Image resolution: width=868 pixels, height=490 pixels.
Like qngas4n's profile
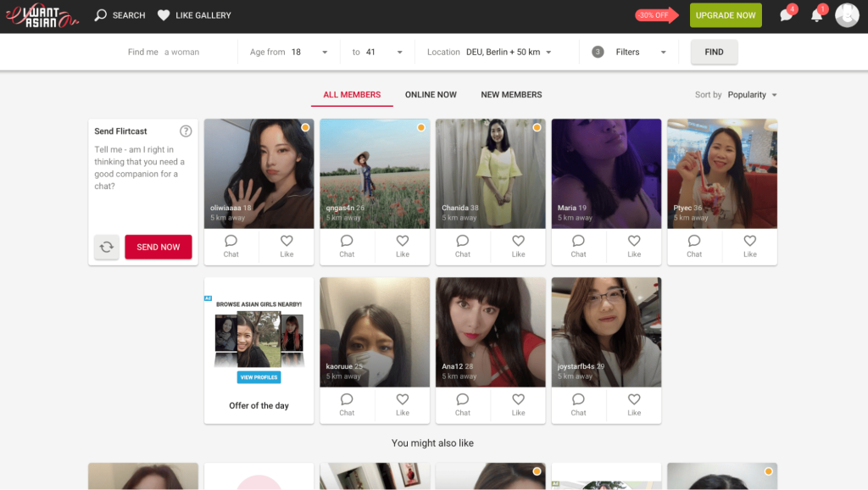[403, 247]
